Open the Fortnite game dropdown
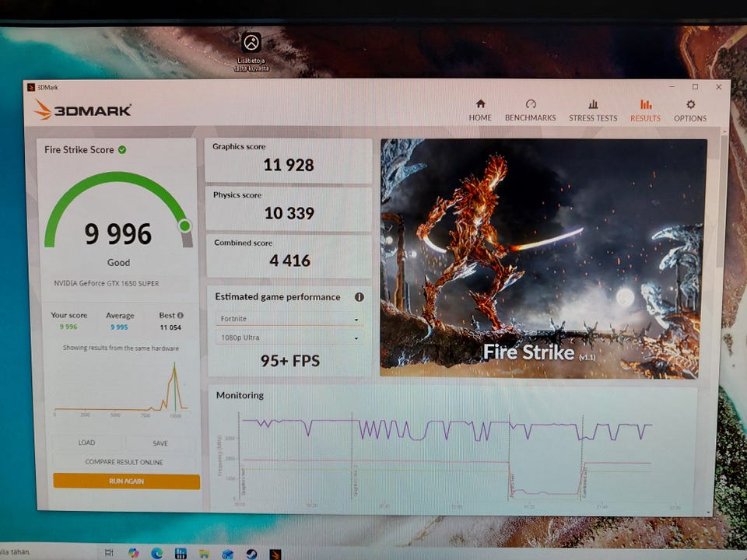Image resolution: width=747 pixels, height=560 pixels. [289, 319]
